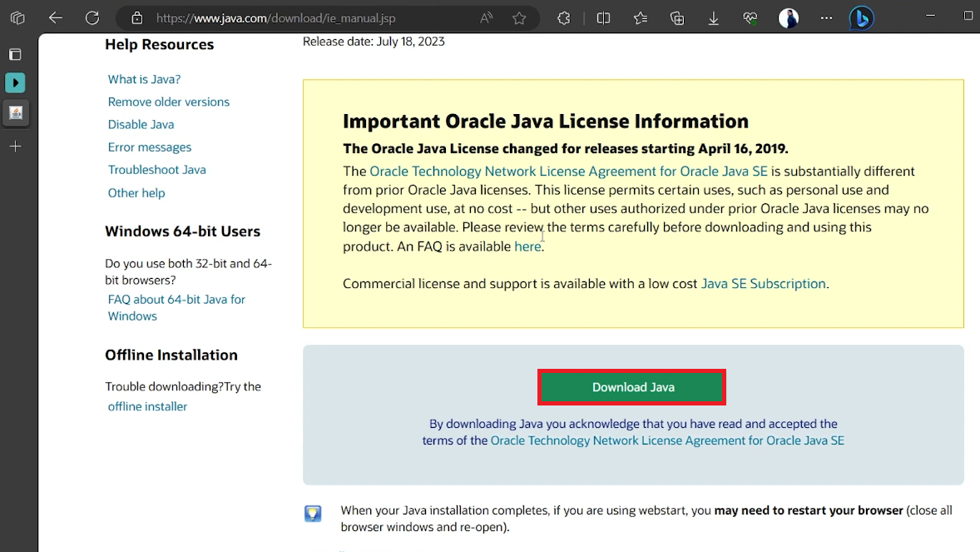The image size is (980, 552).
Task: Refresh the current page
Action: [92, 17]
